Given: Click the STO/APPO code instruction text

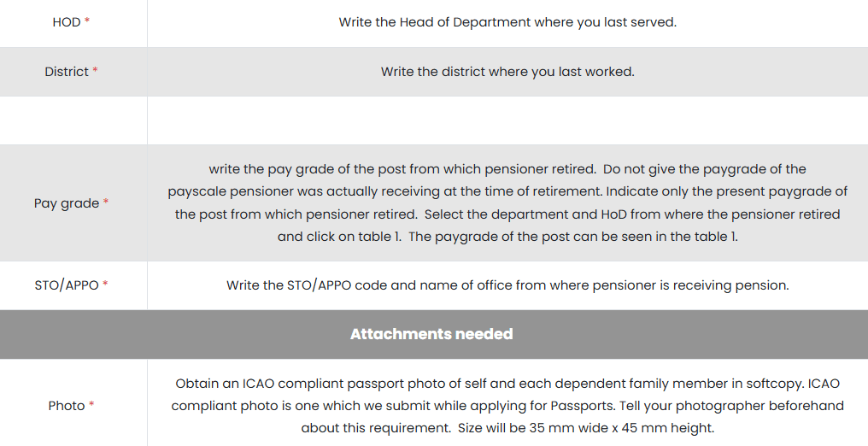Looking at the screenshot, I should pos(507,285).
